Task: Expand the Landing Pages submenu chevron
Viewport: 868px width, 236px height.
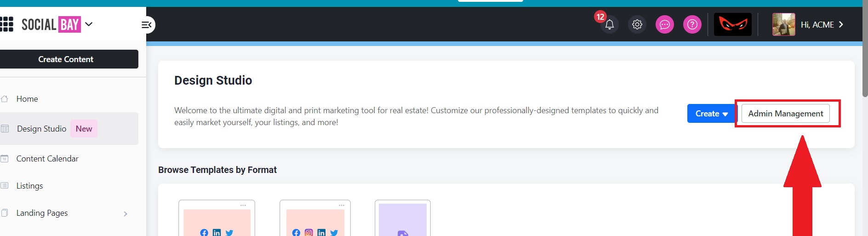Action: (x=125, y=213)
